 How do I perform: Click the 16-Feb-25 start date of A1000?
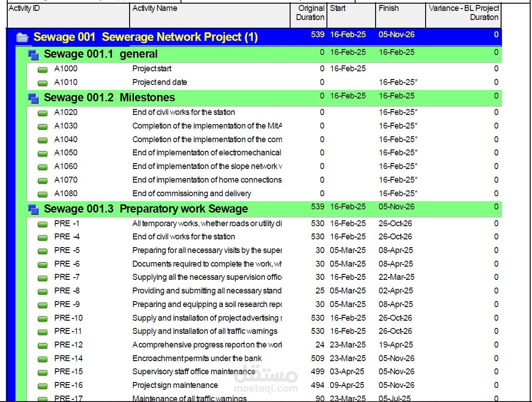coord(348,69)
